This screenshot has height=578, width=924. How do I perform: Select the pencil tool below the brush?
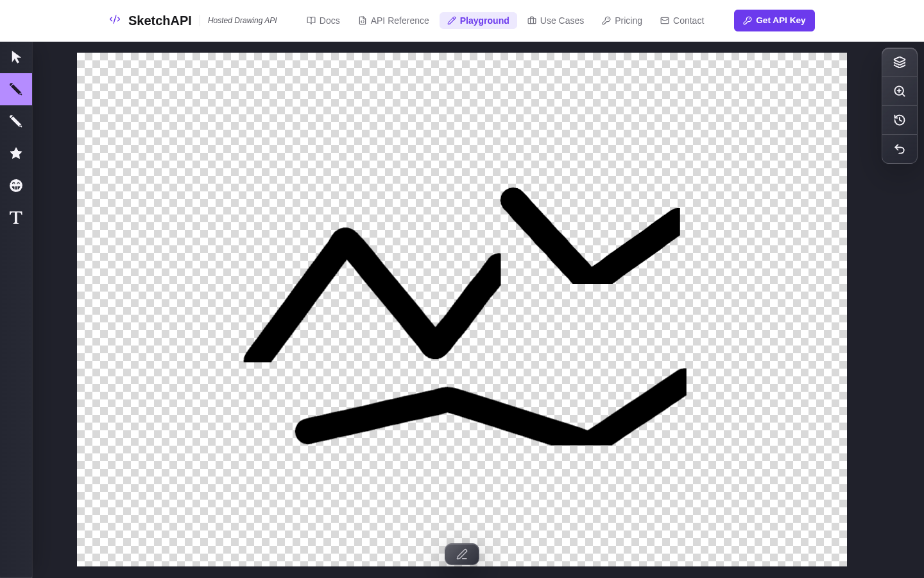click(16, 121)
